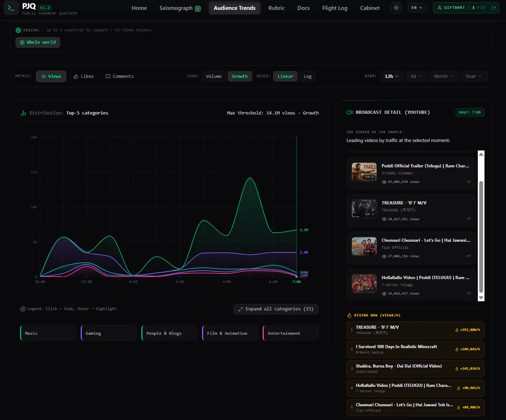The height and width of the screenshot is (420, 506).
Task: Open I Survived 100 Days In Realistic Minecraft
Action: tap(415, 350)
